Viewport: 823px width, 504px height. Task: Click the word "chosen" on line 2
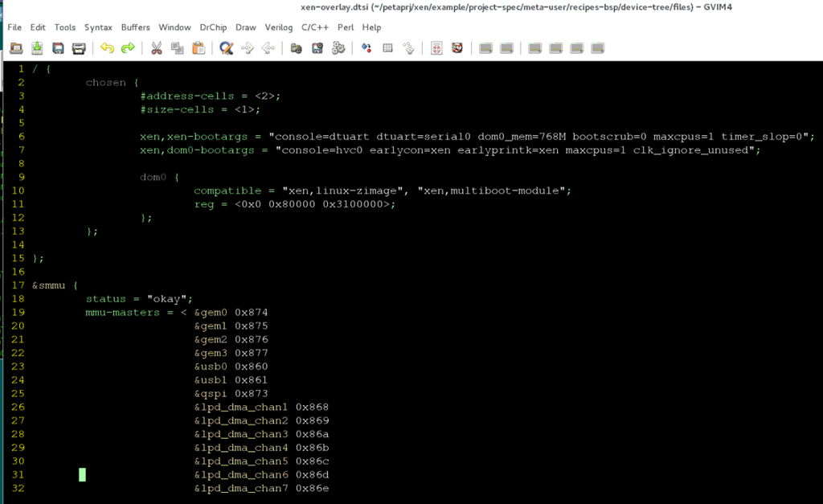(106, 83)
